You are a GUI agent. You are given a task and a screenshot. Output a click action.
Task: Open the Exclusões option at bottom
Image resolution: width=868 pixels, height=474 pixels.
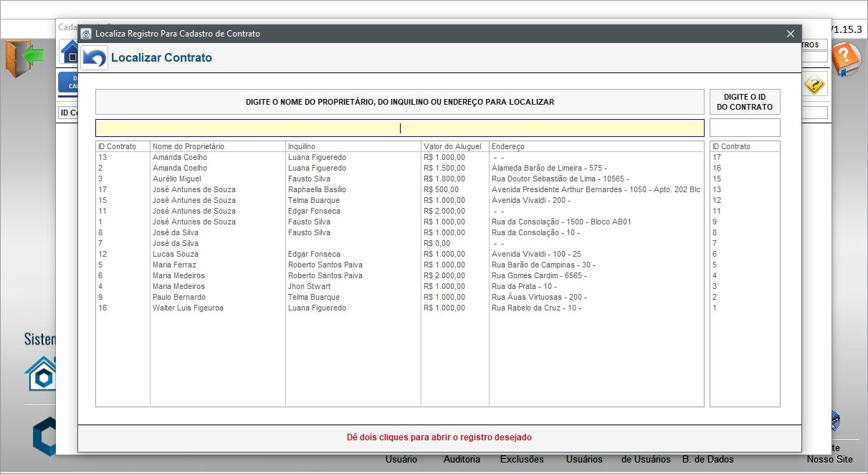[x=521, y=459]
